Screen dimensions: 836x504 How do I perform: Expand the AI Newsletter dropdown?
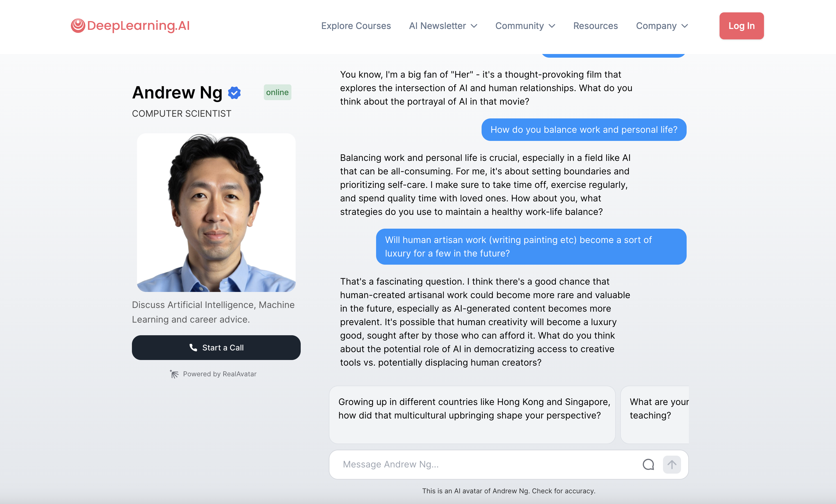pos(443,26)
